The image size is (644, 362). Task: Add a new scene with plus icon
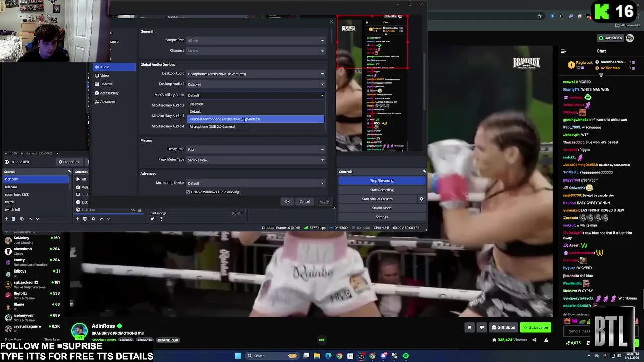tap(6, 219)
